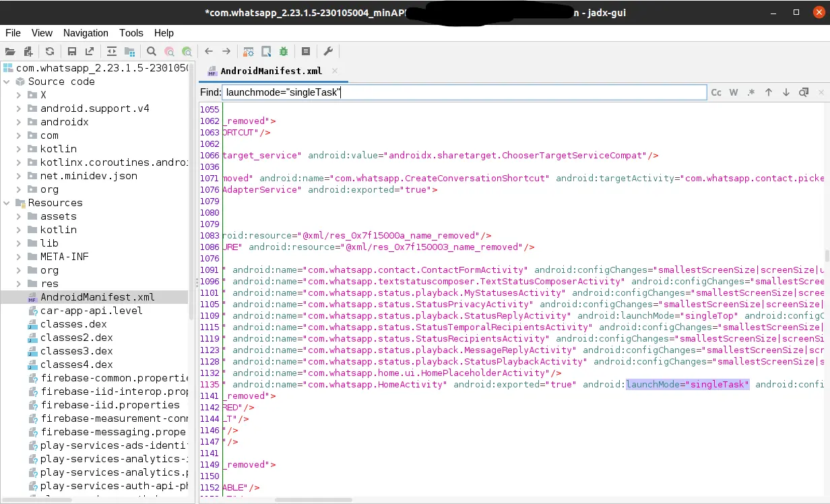Open the File menu
Screen dimensions: 830x504
point(13,33)
